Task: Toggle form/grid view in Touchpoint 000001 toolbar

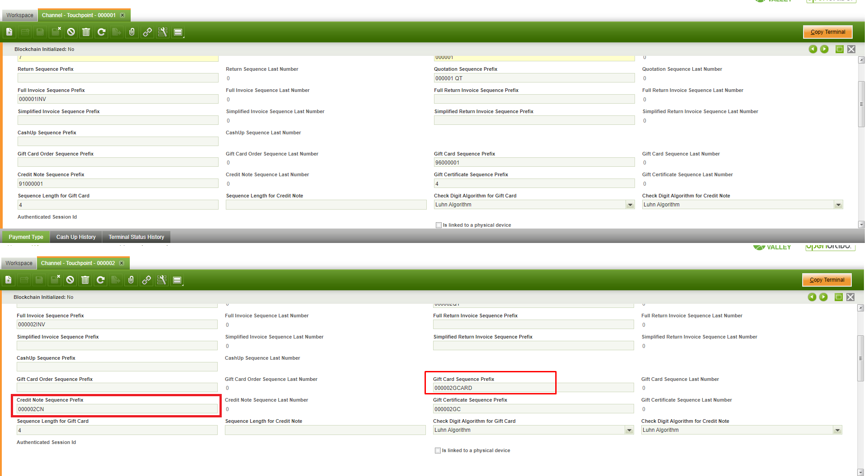Action: point(178,32)
